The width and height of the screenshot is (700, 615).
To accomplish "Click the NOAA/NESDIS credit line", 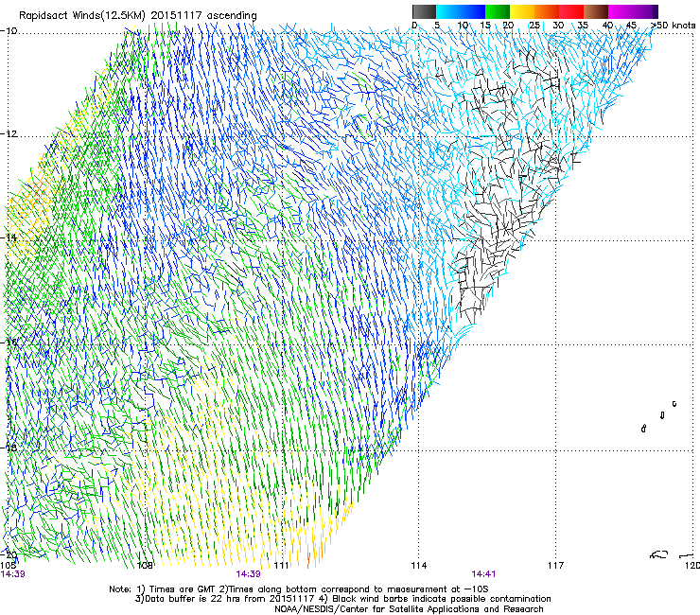I will coord(409,608).
